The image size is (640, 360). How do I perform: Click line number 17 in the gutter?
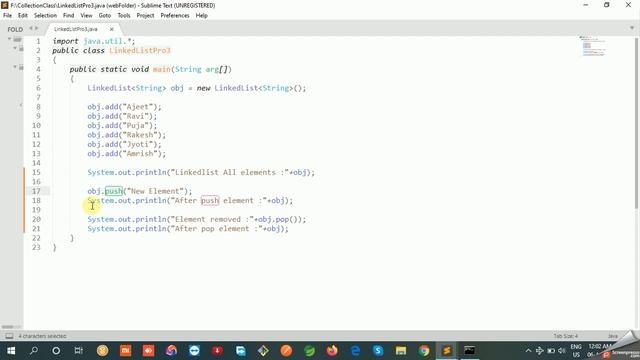(x=36, y=191)
